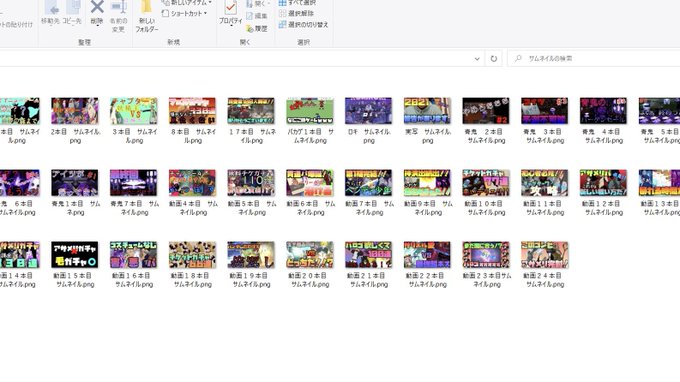The image size is (680, 382).
Task: Select thumbnail 動画16本目 サムネイル.png
Action: coord(134,255)
